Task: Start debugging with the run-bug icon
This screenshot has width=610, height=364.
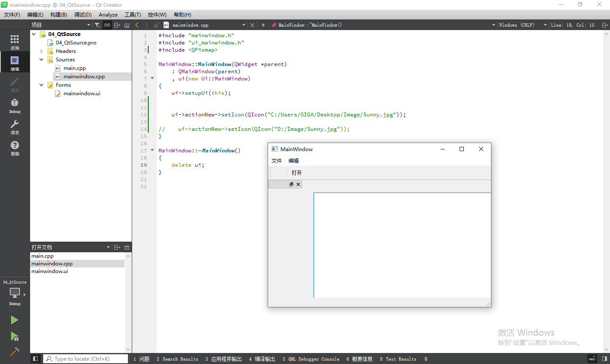Action: [14, 336]
